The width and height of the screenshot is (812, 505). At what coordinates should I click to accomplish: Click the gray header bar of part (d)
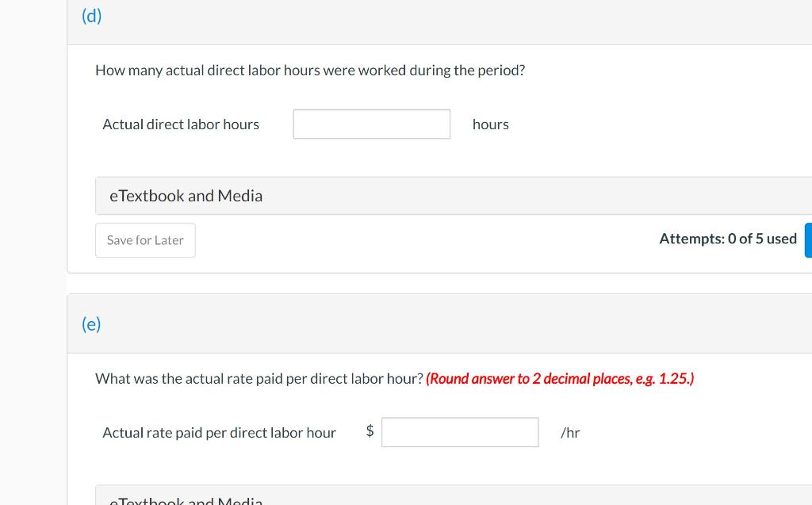439,22
